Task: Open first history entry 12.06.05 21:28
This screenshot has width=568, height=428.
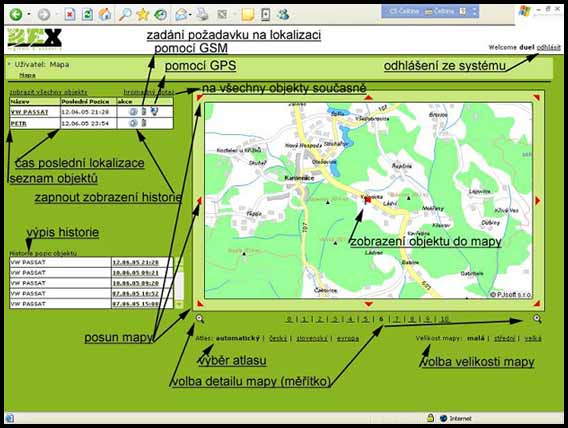Action: pyautogui.click(x=135, y=262)
